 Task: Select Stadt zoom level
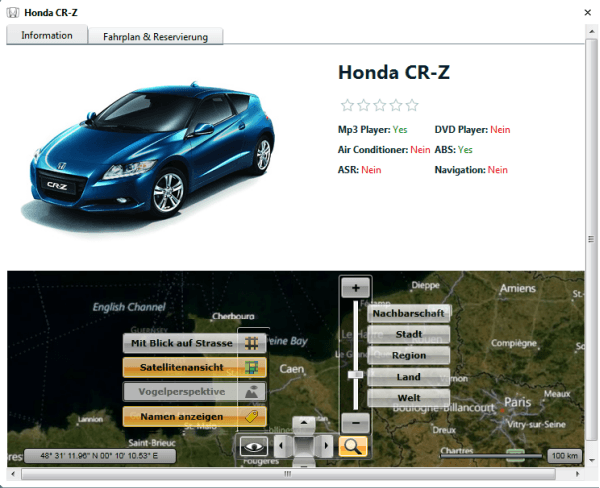408,335
